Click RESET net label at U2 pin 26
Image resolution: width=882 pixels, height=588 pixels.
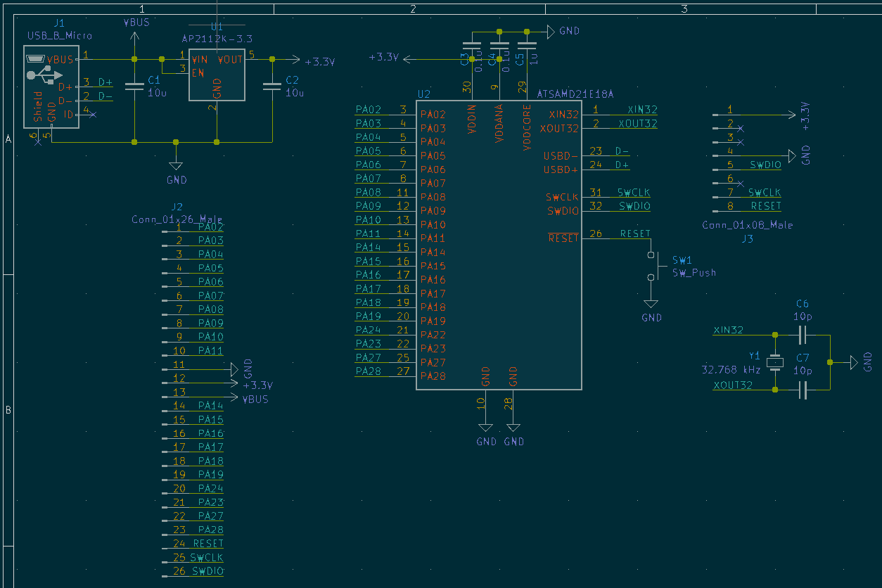pyautogui.click(x=635, y=234)
